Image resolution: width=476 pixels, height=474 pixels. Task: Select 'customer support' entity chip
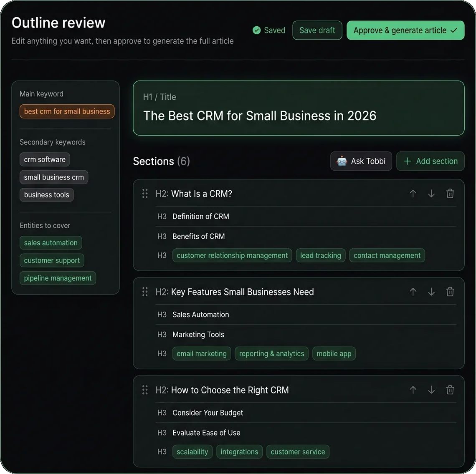[52, 260]
